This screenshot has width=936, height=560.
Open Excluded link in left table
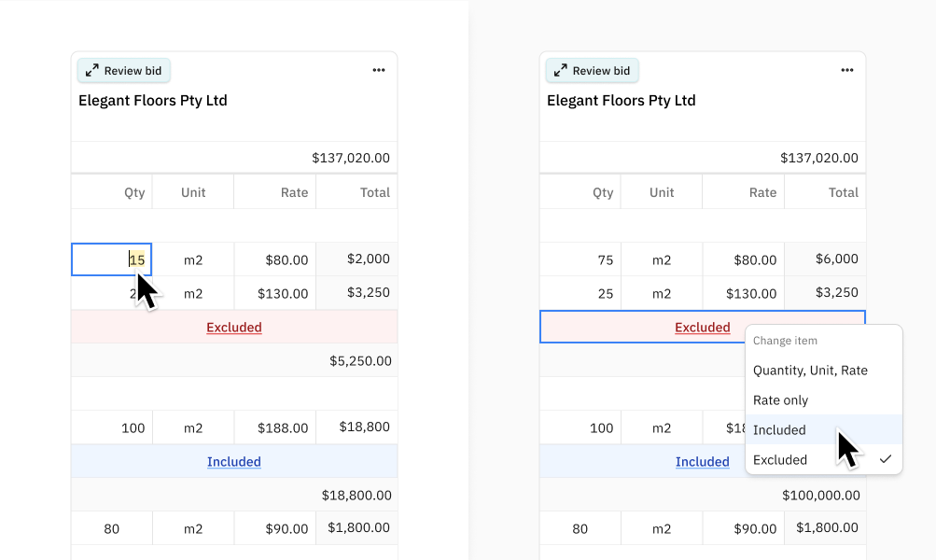[x=233, y=327]
